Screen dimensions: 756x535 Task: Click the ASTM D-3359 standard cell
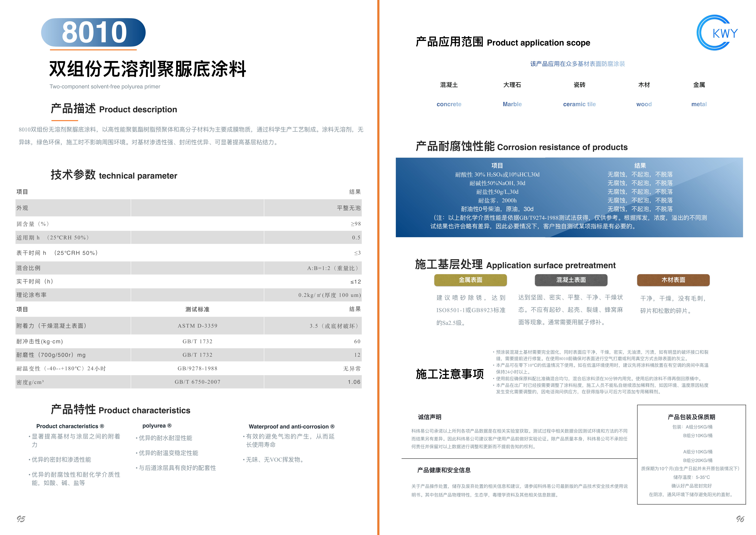(198, 326)
